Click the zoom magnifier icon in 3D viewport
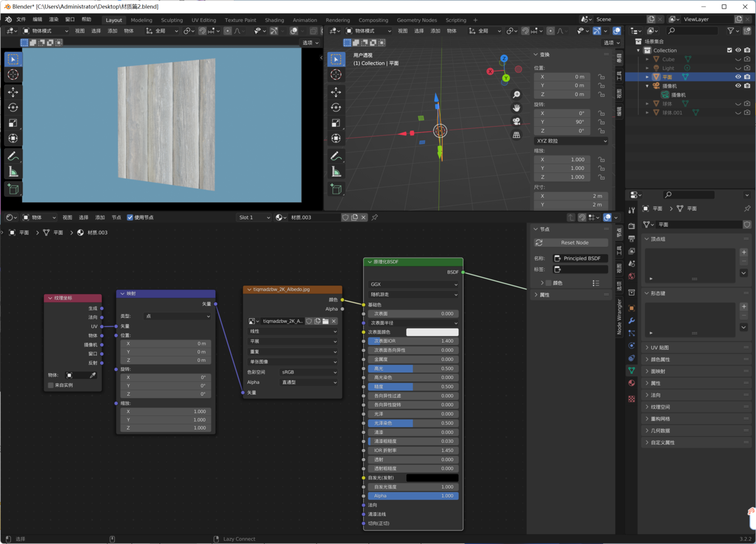Viewport: 756px width, 544px height. [516, 94]
